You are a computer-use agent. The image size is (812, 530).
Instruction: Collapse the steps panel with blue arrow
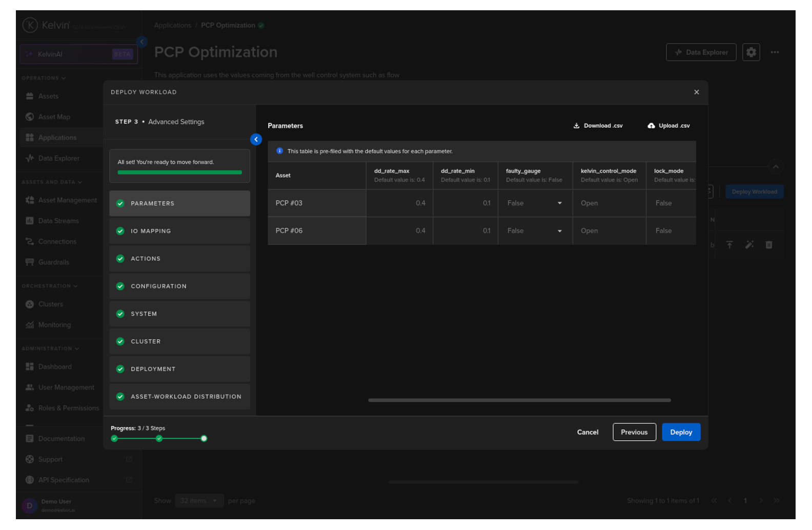click(256, 140)
